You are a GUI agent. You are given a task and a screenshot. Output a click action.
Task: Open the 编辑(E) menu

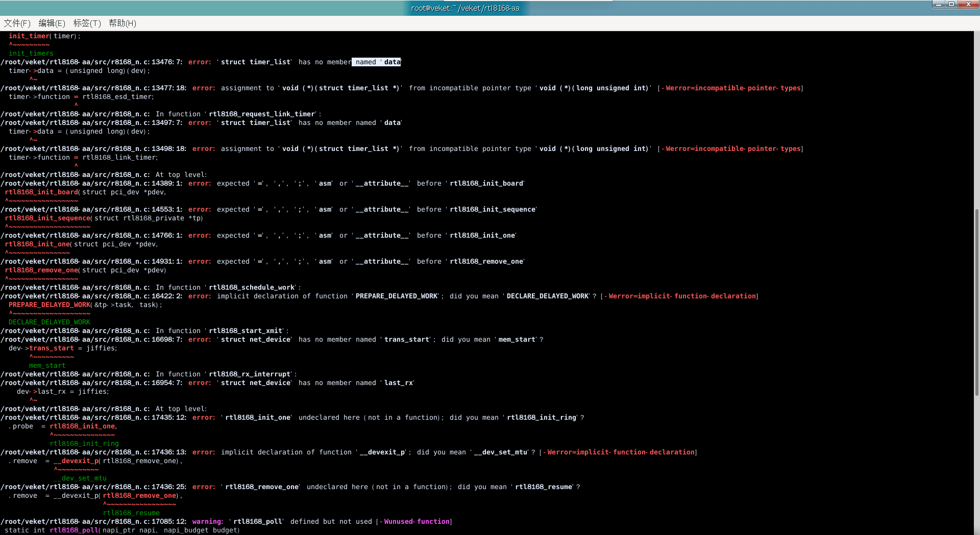click(x=52, y=23)
